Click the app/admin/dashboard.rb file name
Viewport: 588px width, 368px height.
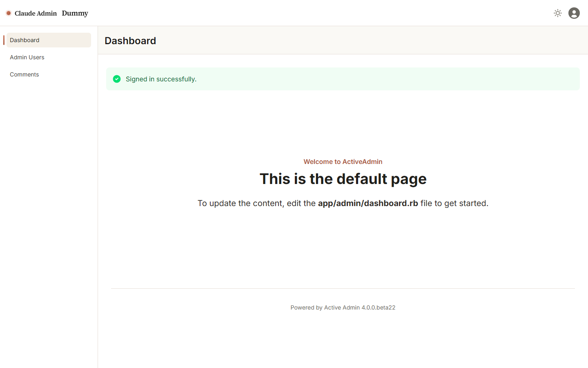coord(368,203)
